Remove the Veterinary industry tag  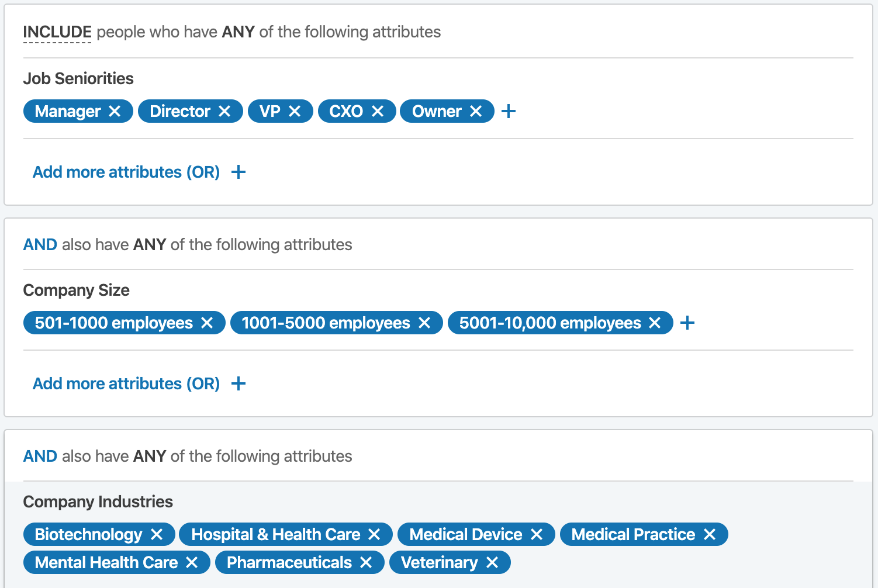click(492, 562)
